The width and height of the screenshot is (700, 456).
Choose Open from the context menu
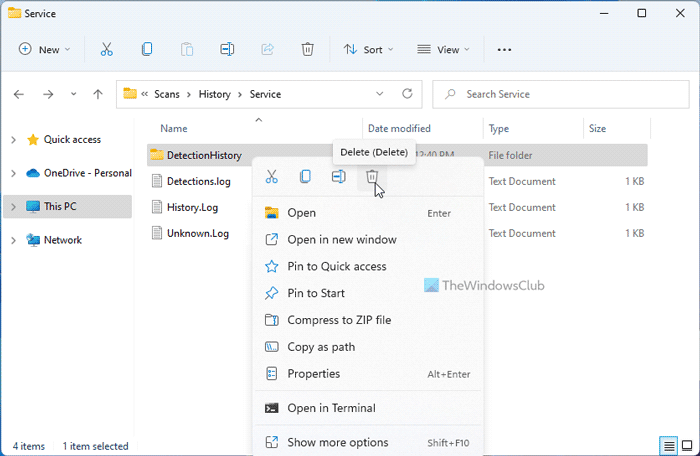(x=368, y=213)
